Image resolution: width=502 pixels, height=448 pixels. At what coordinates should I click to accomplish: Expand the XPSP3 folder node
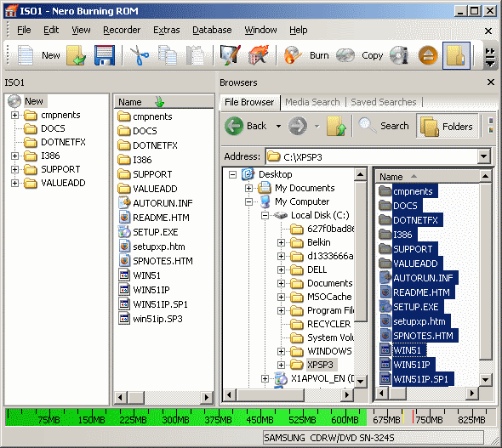coord(281,365)
